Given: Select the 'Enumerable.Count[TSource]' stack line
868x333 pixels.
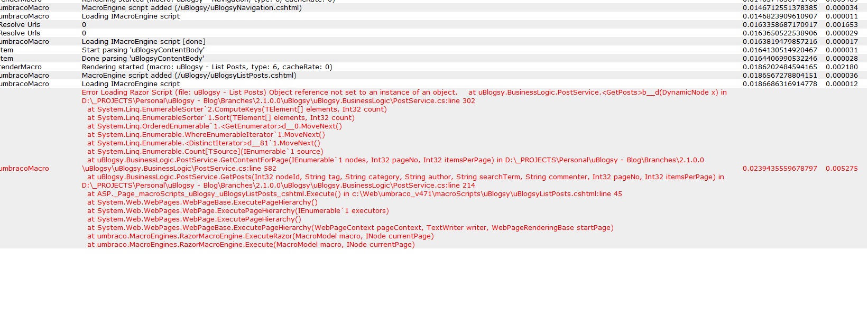Looking at the screenshot, I should pos(205,152).
